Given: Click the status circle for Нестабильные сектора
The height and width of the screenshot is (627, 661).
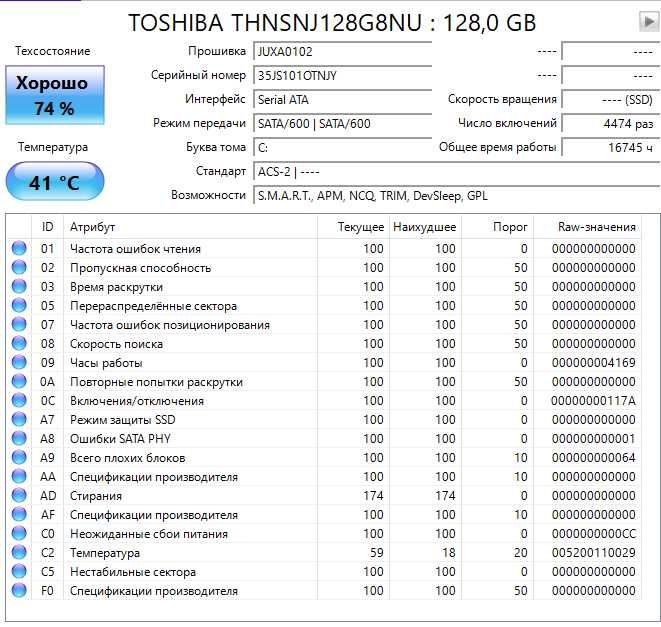Looking at the screenshot, I should (19, 571).
